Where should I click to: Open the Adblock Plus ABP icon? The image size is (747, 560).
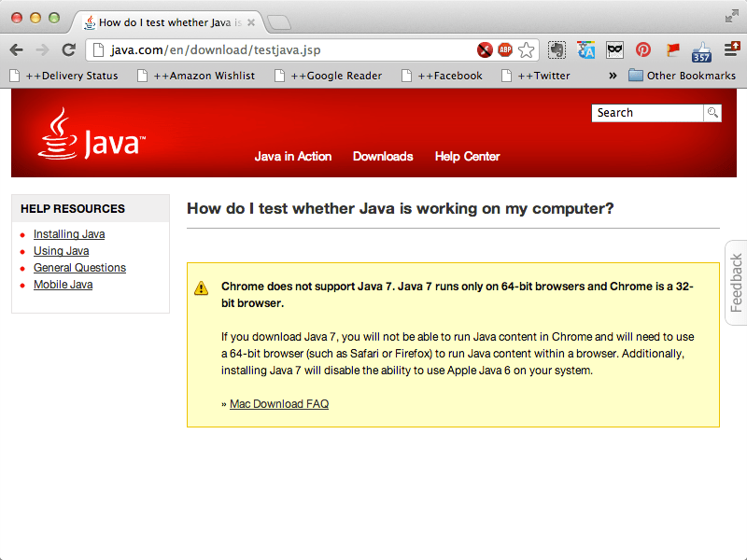coord(505,49)
